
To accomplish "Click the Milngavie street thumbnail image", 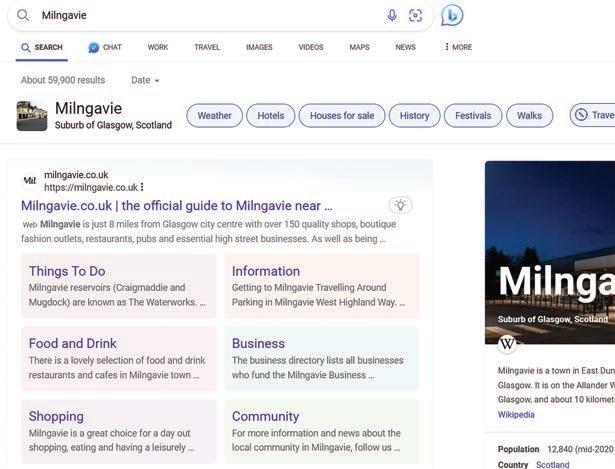I will click(x=32, y=116).
